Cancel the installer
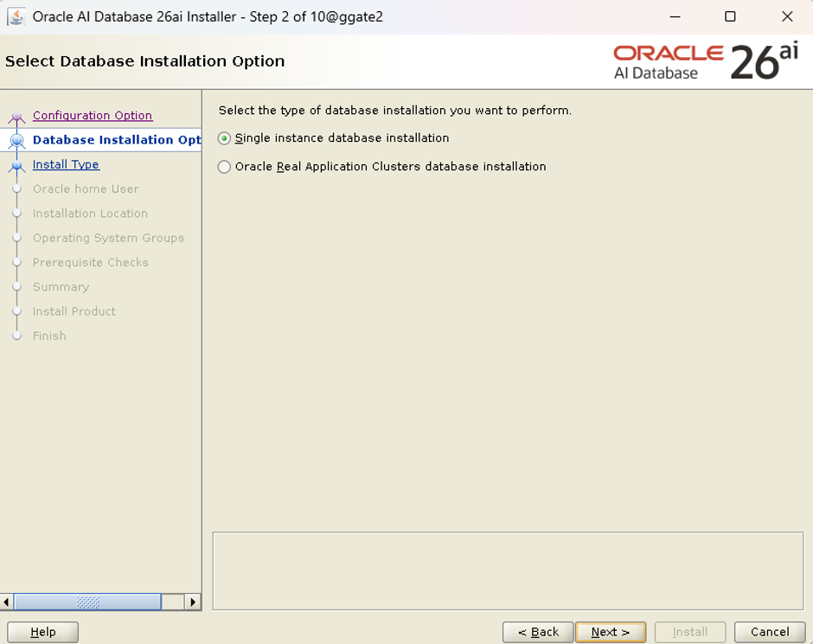 click(770, 632)
